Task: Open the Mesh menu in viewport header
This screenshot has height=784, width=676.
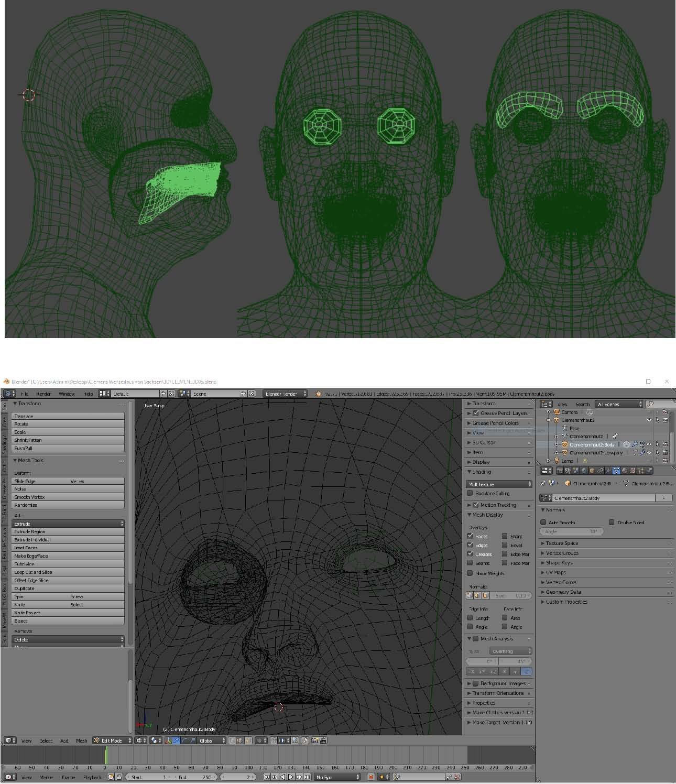Action: [x=82, y=741]
